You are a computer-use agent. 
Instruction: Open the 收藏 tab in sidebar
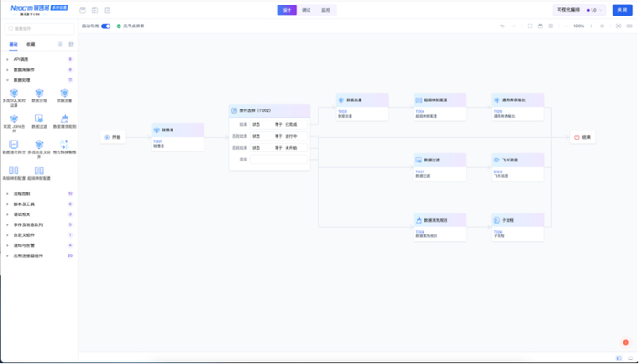[30, 44]
